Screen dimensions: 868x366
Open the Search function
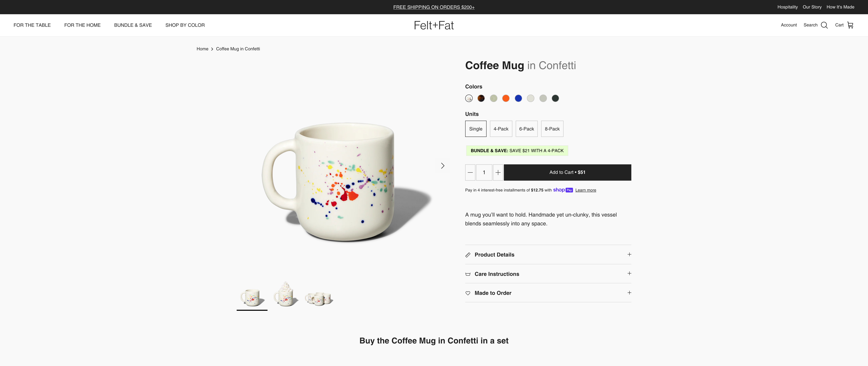click(815, 25)
